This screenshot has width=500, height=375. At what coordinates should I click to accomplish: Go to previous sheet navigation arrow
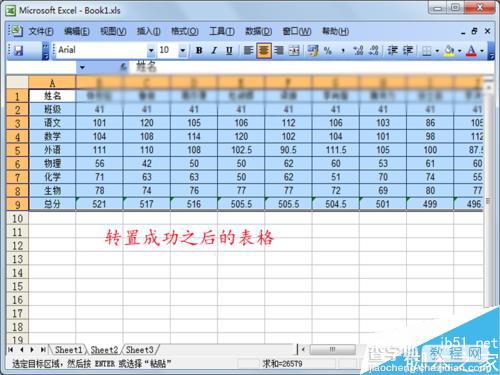click(x=22, y=350)
